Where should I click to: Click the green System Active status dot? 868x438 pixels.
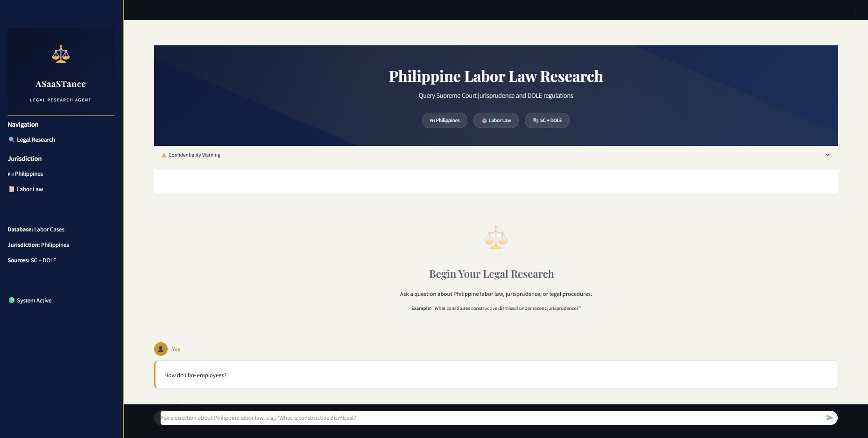pyautogui.click(x=12, y=300)
